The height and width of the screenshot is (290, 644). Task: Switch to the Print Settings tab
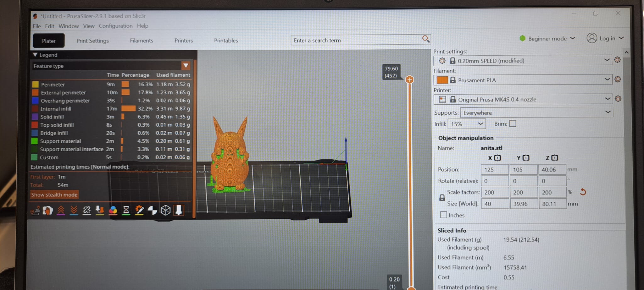pyautogui.click(x=92, y=41)
